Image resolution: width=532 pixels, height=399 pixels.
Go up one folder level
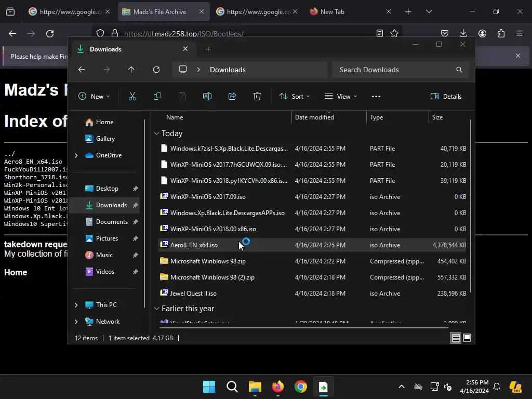click(131, 70)
